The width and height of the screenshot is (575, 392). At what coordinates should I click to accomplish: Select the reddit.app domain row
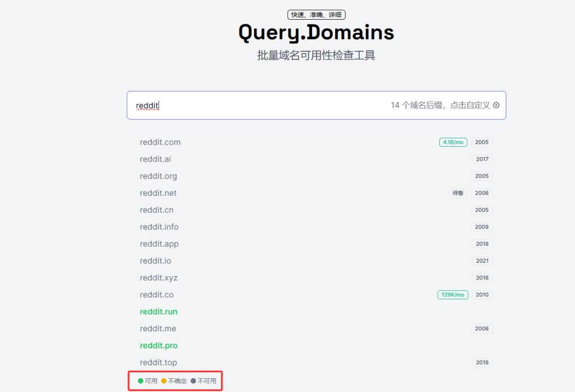click(x=316, y=244)
